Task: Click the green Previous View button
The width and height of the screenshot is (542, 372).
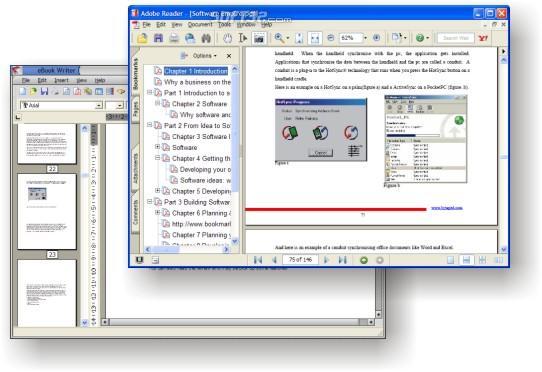Action: pos(364,260)
